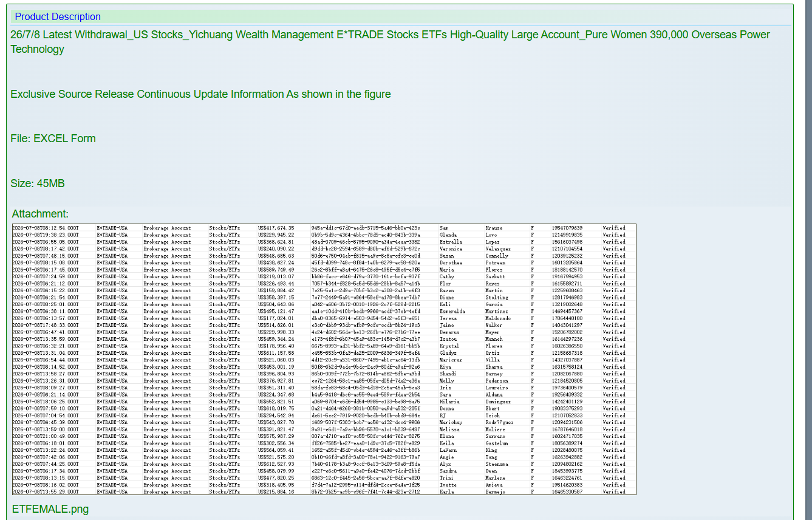This screenshot has height=520, width=812.
Task: Click the 'Attachment:' label
Action: 40,214
